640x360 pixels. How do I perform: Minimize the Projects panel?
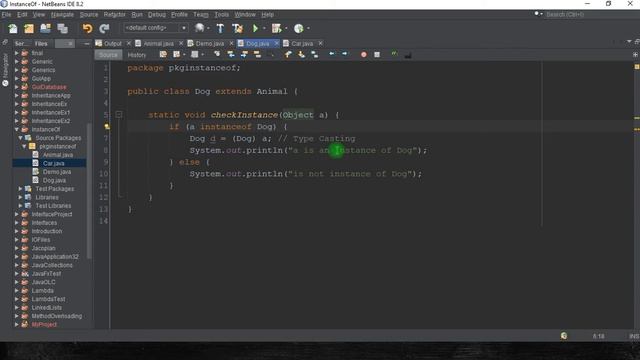point(86,43)
